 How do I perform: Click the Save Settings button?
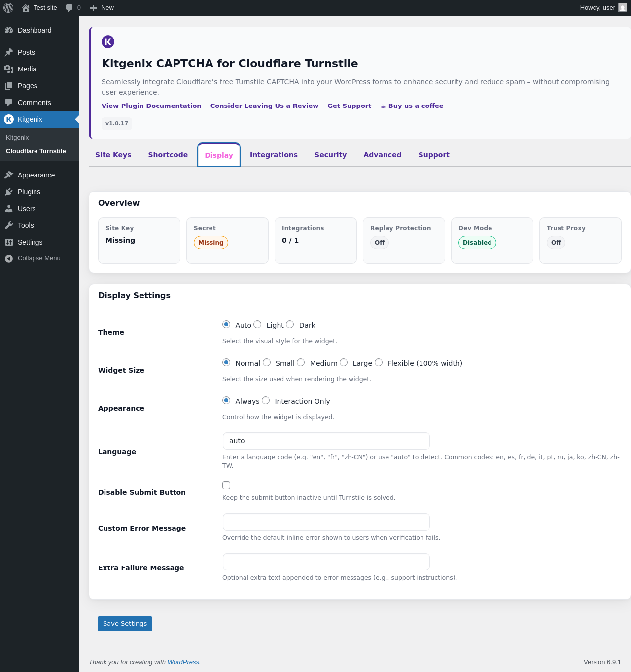pyautogui.click(x=125, y=624)
